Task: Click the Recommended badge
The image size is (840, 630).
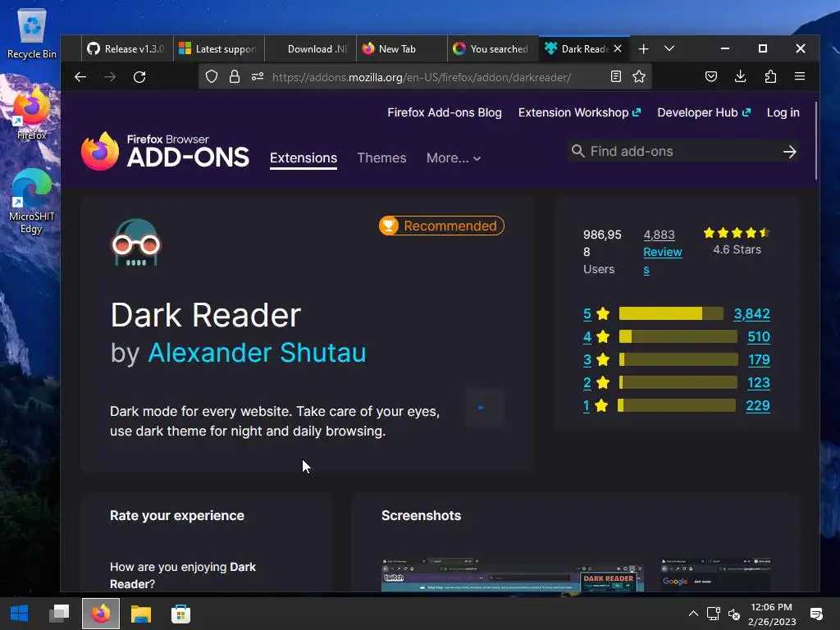Action: click(x=441, y=226)
